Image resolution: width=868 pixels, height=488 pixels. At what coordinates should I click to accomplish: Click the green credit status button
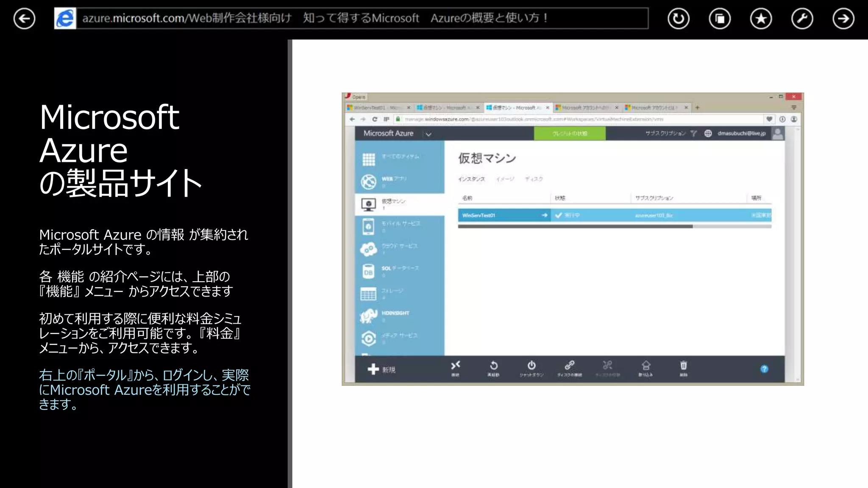point(570,133)
